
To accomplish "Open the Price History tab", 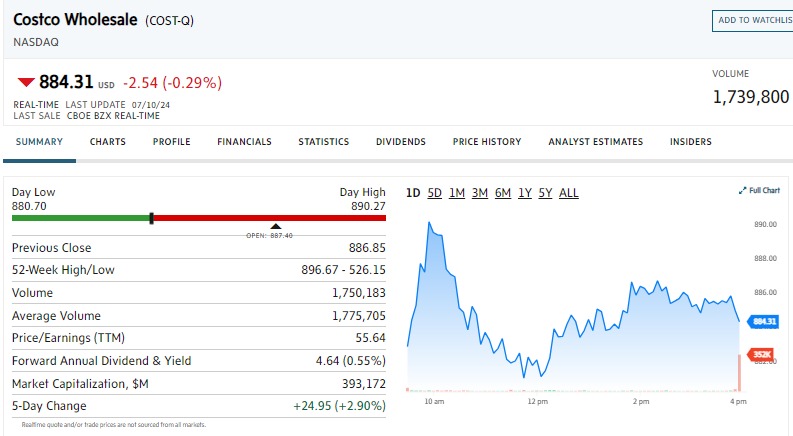I will (x=487, y=142).
